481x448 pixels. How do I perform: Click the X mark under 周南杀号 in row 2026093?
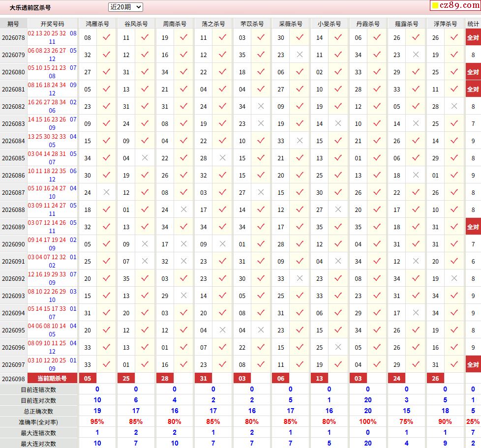(184, 295)
